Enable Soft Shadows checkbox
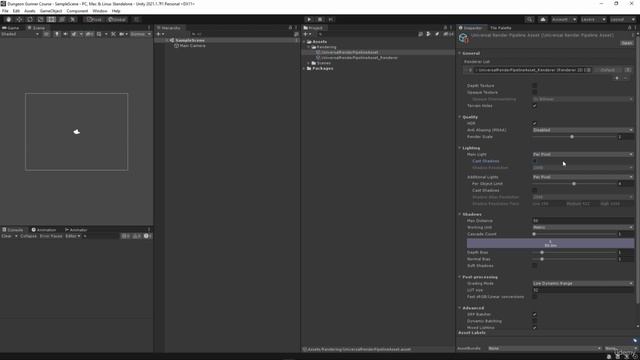This screenshot has height=360, width=640. point(535,266)
